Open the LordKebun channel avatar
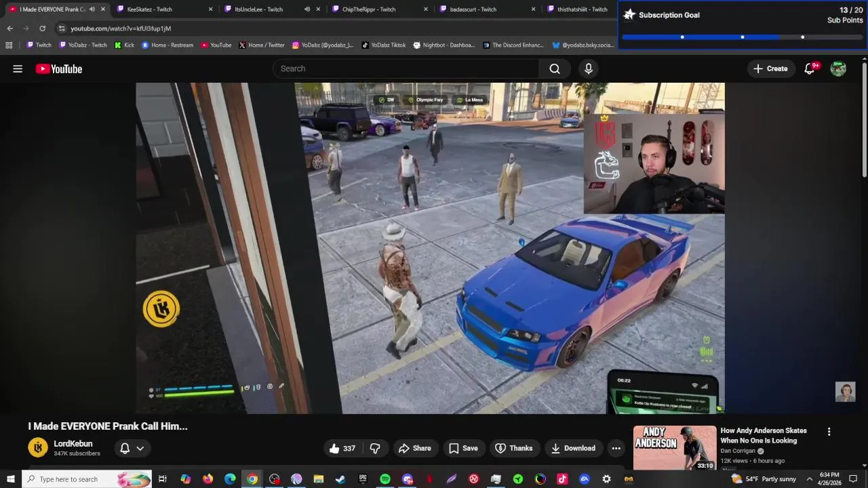Viewport: 868px width, 488px height. [38, 448]
